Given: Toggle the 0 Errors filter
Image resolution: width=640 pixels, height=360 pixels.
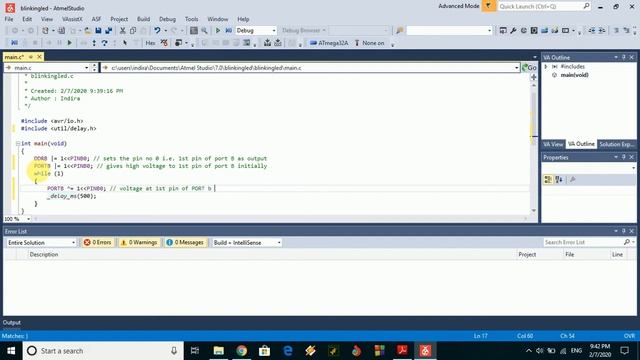Looking at the screenshot, I should pyautogui.click(x=98, y=242).
